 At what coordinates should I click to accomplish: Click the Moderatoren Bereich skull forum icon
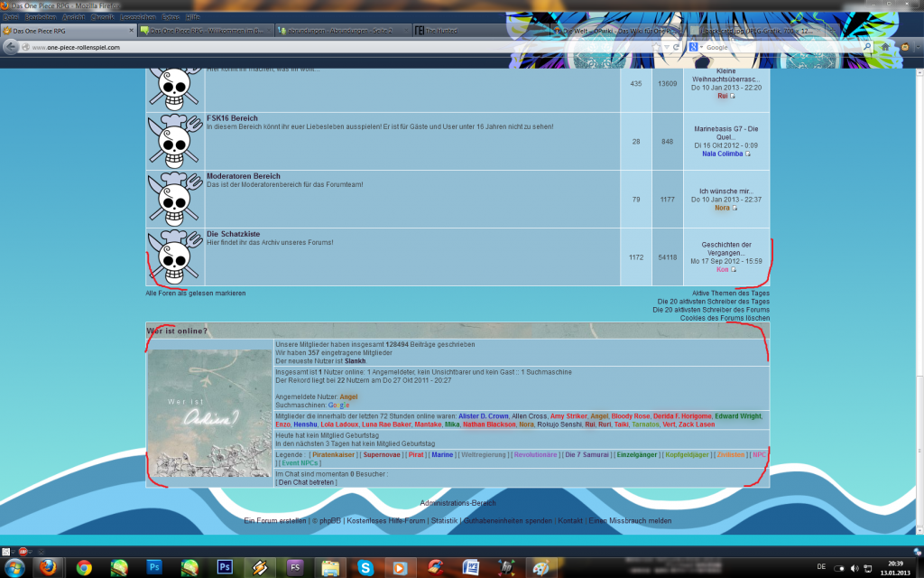175,200
